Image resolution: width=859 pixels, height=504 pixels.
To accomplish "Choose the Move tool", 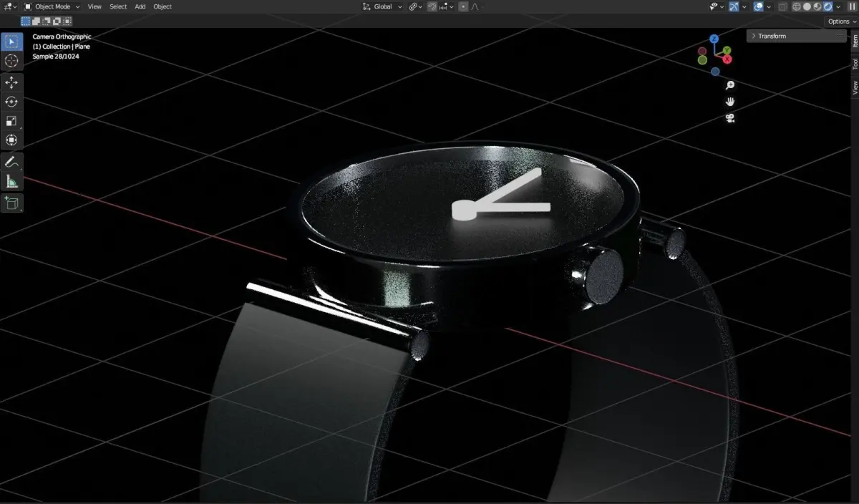I will point(11,83).
